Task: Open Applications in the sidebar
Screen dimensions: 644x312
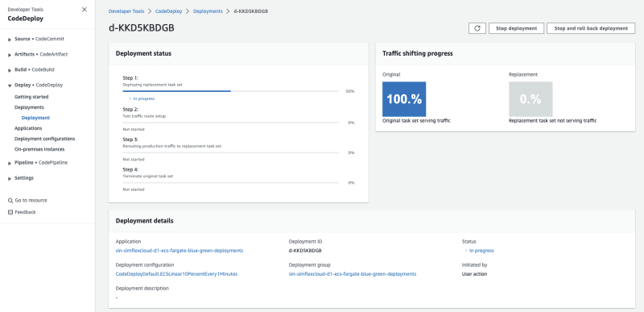Action: (28, 128)
